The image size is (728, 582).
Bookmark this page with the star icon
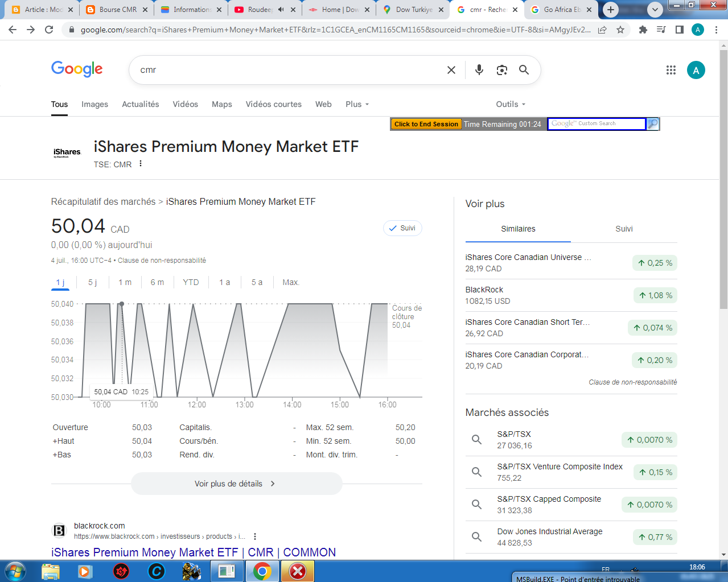pyautogui.click(x=620, y=30)
